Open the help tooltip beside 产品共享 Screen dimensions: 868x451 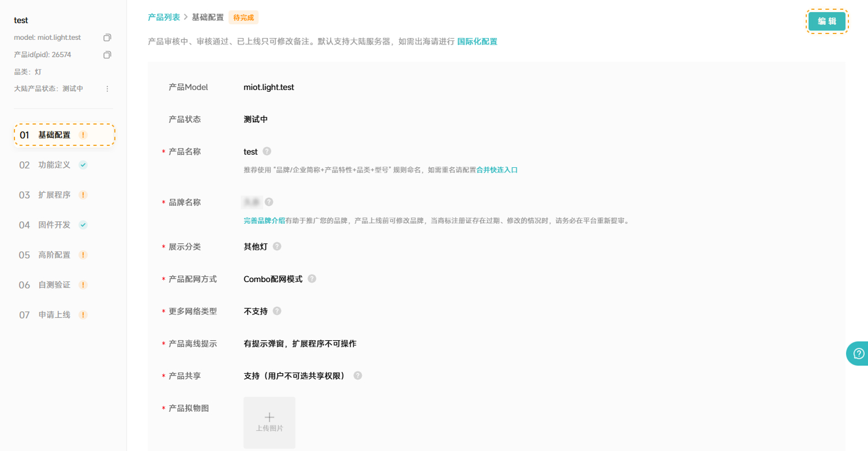pyautogui.click(x=357, y=375)
